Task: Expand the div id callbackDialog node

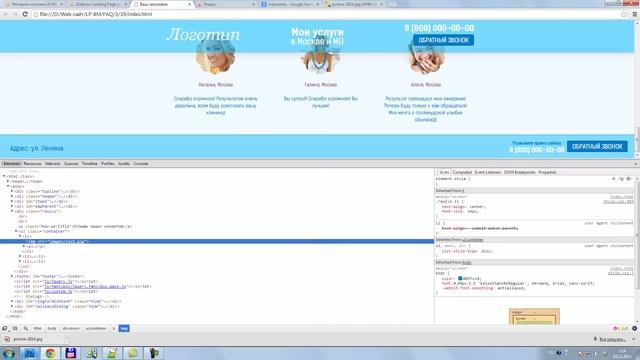Action: [12, 306]
